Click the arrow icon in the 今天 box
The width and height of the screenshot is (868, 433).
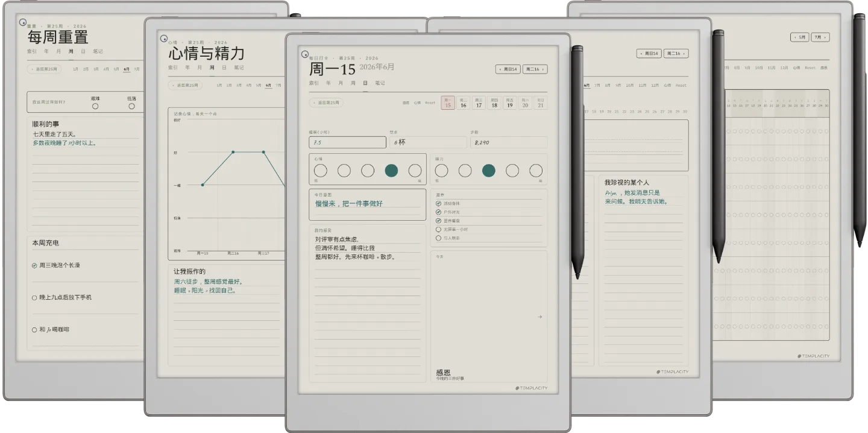[539, 317]
